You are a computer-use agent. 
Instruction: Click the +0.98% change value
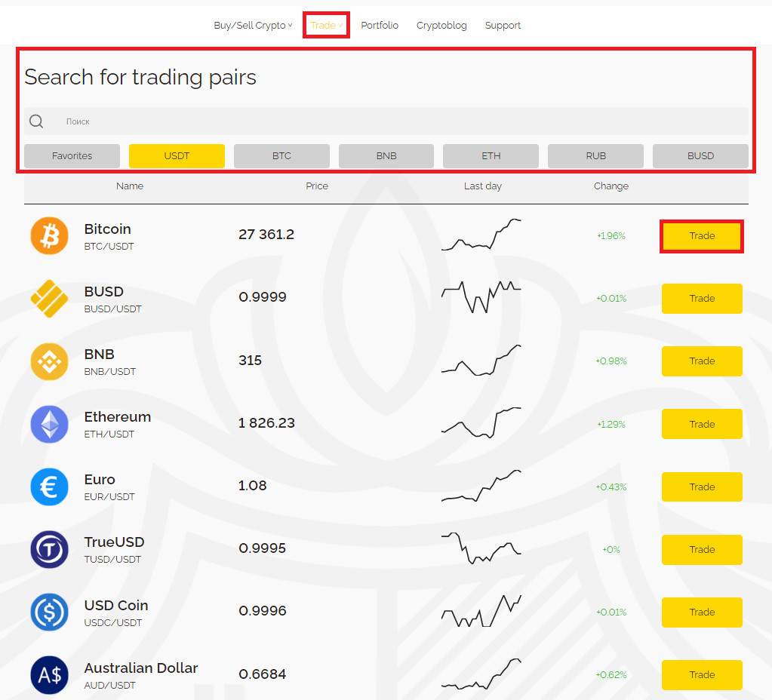611,361
